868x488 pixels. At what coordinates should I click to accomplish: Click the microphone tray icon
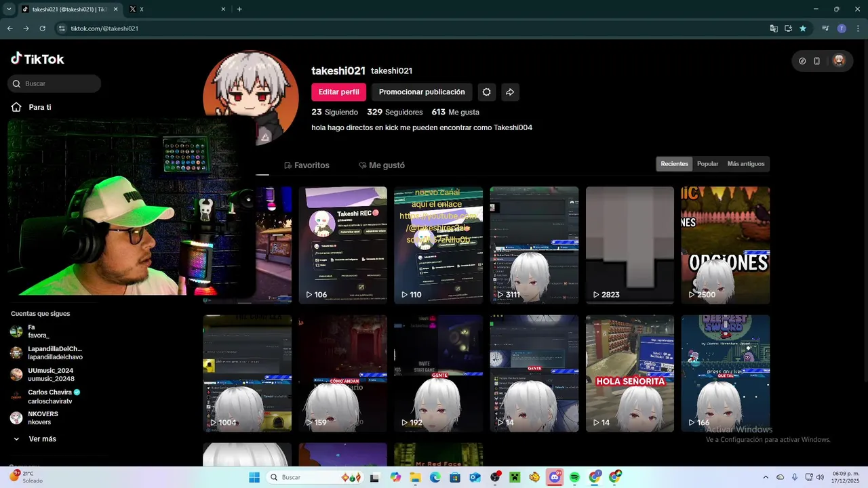pyautogui.click(x=795, y=477)
